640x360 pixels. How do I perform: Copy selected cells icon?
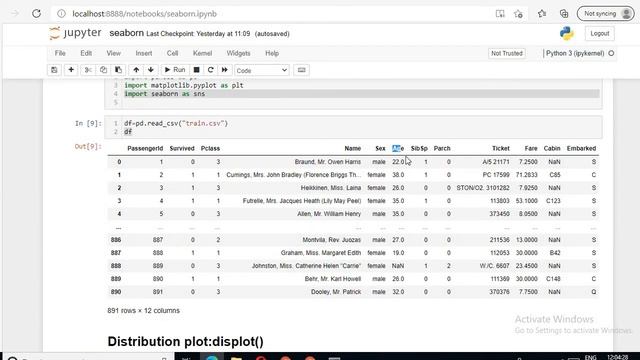click(x=103, y=70)
